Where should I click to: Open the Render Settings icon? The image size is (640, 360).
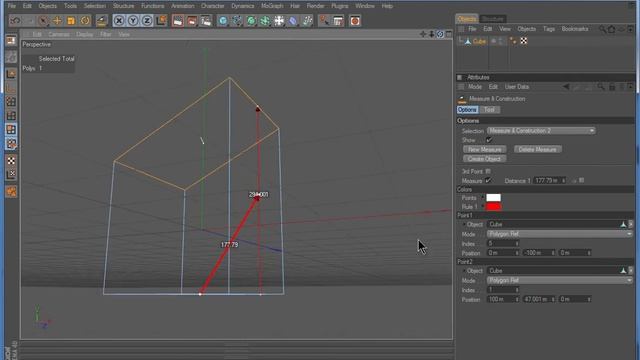[x=206, y=20]
